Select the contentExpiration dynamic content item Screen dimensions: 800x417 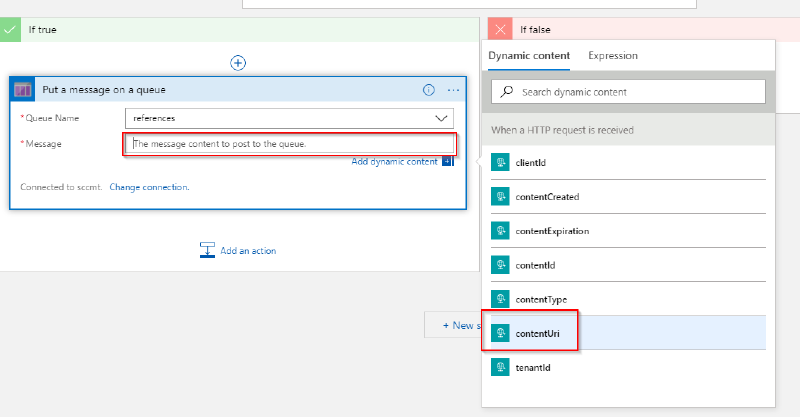629,231
